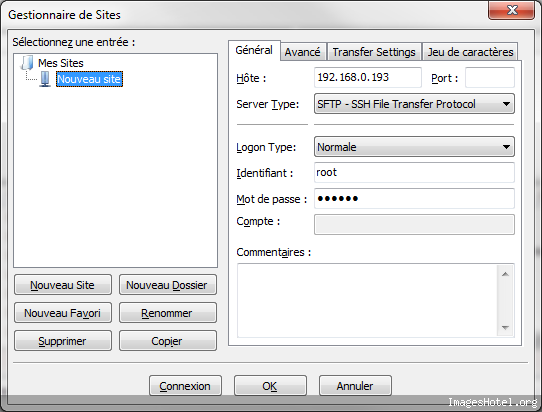Click the Commentaires scrollbar up arrow
The width and height of the screenshot is (542, 412).
pyautogui.click(x=505, y=274)
